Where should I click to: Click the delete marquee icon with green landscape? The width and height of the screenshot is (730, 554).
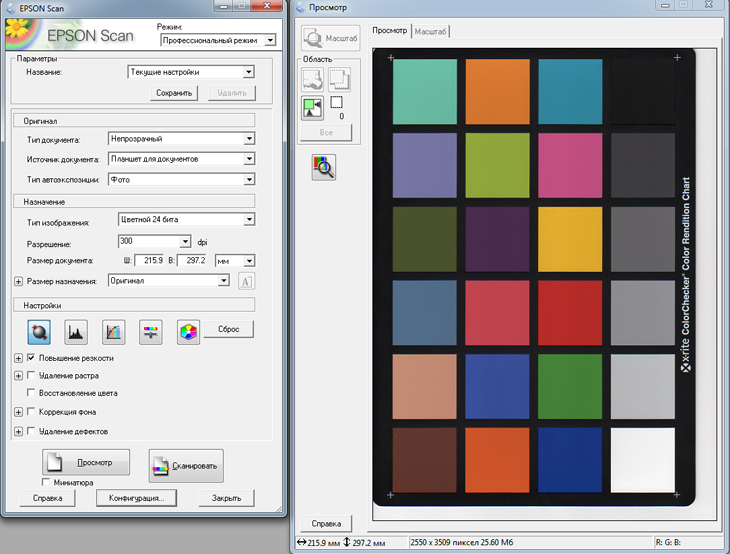pos(312,108)
